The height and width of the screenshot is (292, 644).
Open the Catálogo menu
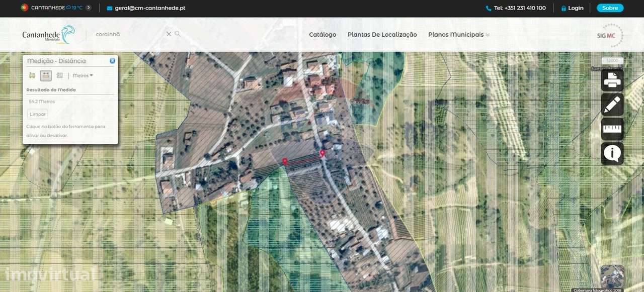point(323,35)
